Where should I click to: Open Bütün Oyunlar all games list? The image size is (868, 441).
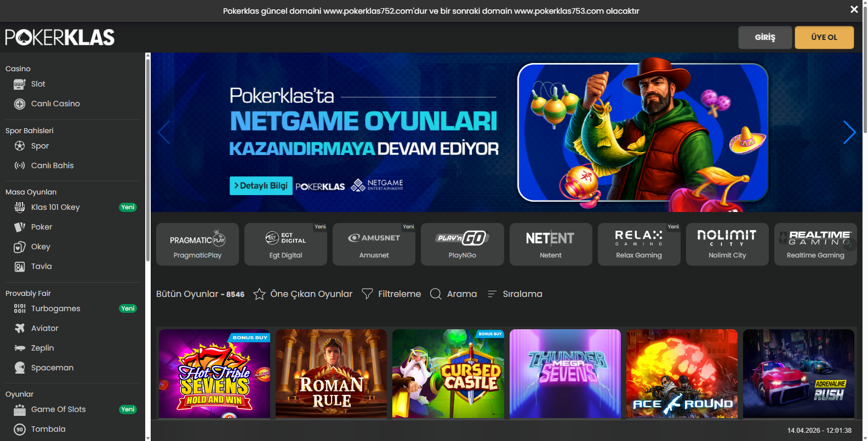click(x=200, y=294)
